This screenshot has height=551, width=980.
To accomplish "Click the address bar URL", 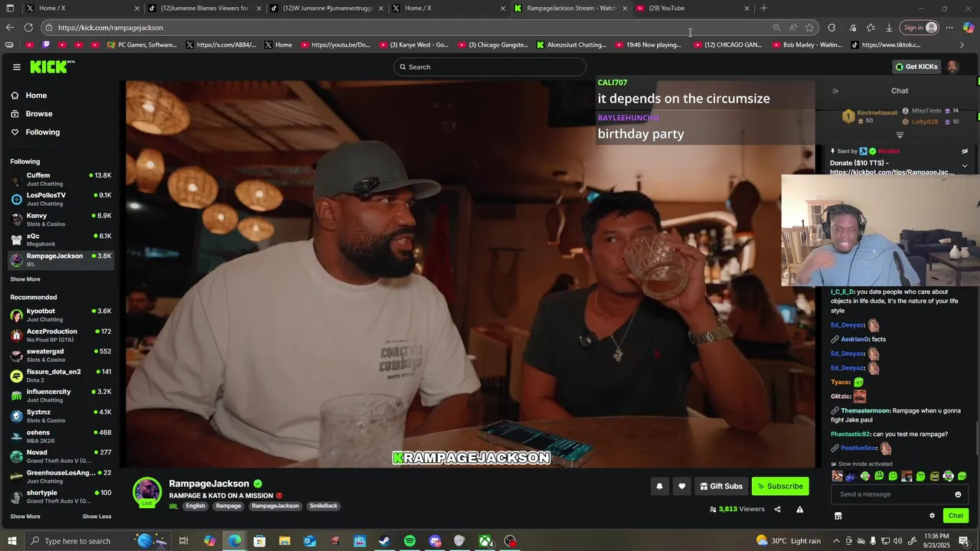I will click(110, 28).
